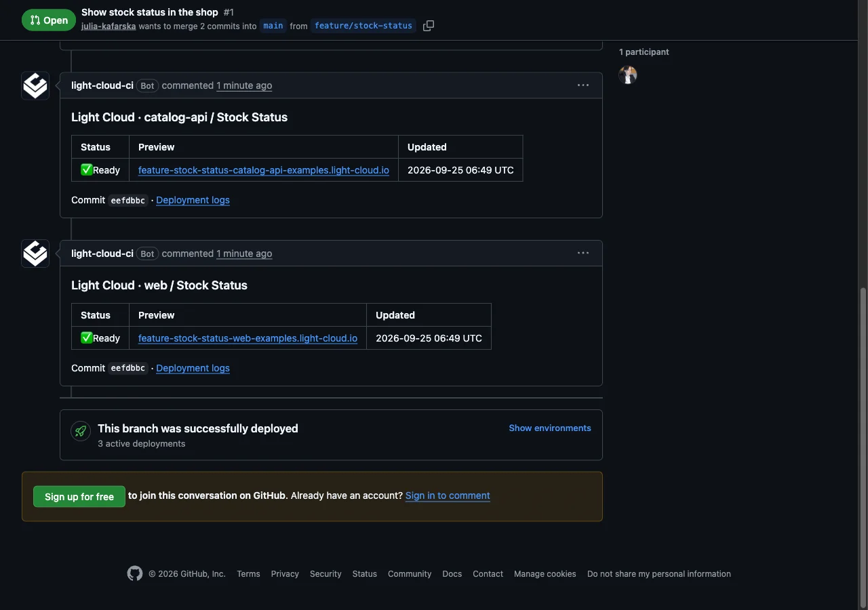The height and width of the screenshot is (610, 868).
Task: Copy the feature/stock-status branch name icon
Action: point(429,26)
